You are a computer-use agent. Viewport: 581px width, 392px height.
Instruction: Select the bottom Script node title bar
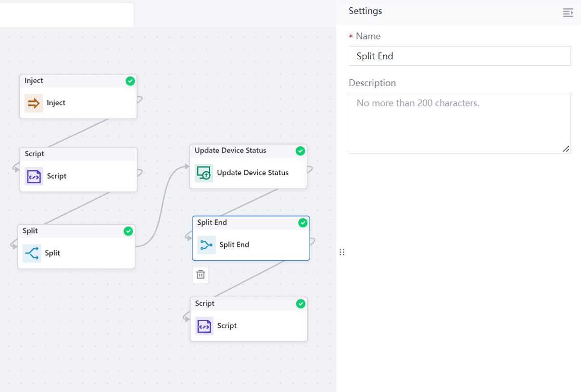pos(240,304)
